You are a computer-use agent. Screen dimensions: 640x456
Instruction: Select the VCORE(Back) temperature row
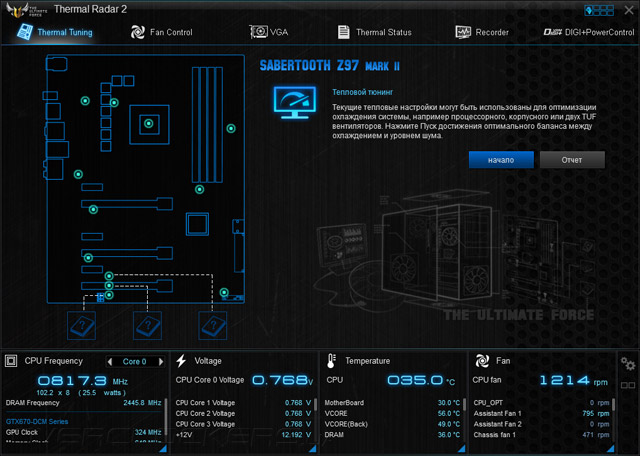tap(392, 425)
